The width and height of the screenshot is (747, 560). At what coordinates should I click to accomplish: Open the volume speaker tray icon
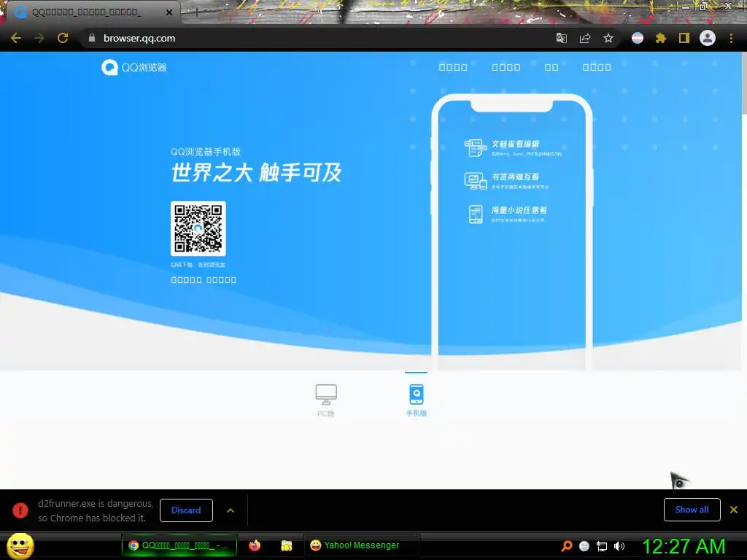(619, 546)
